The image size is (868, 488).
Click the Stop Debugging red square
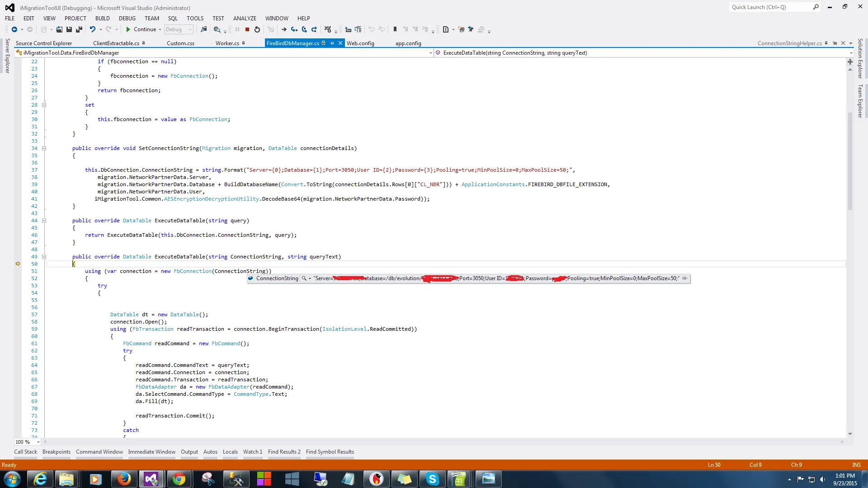tap(247, 29)
